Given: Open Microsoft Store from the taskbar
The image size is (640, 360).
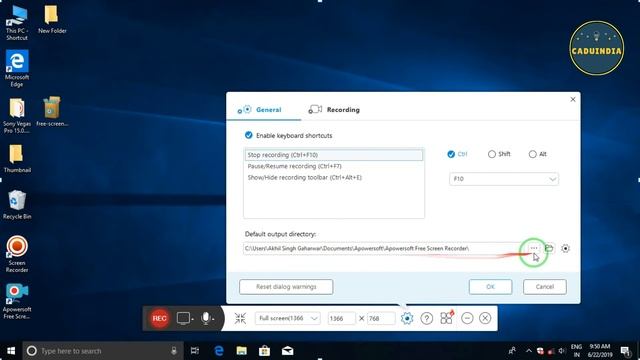Looking at the screenshot, I should click(264, 351).
